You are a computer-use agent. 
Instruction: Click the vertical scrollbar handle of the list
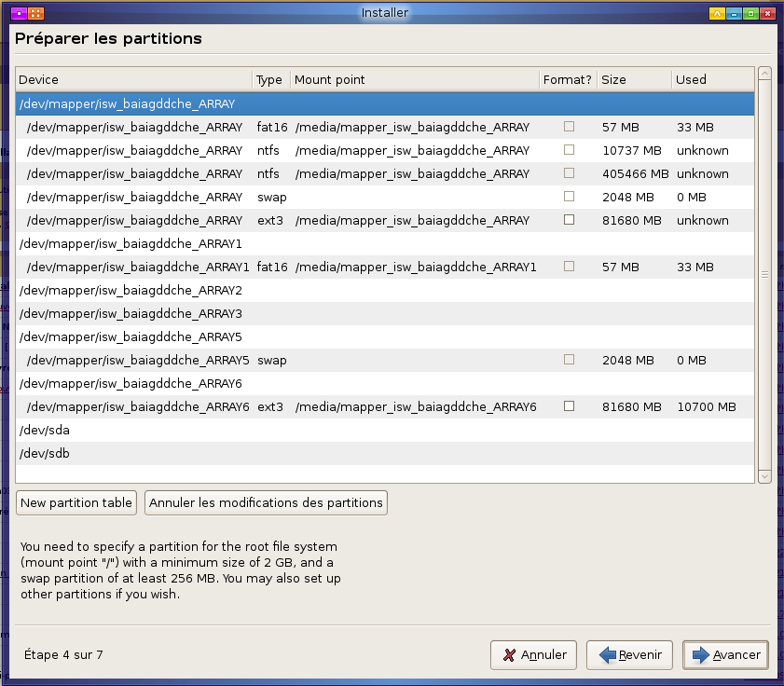click(764, 274)
